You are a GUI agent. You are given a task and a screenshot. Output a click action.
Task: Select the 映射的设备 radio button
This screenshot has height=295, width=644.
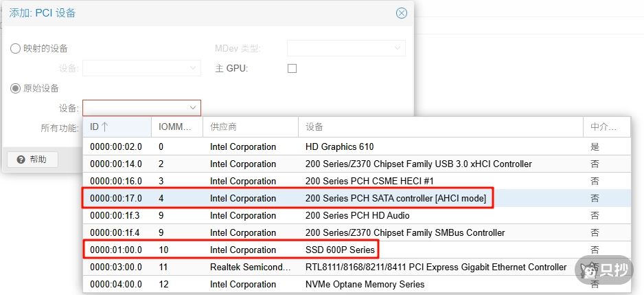pos(15,48)
